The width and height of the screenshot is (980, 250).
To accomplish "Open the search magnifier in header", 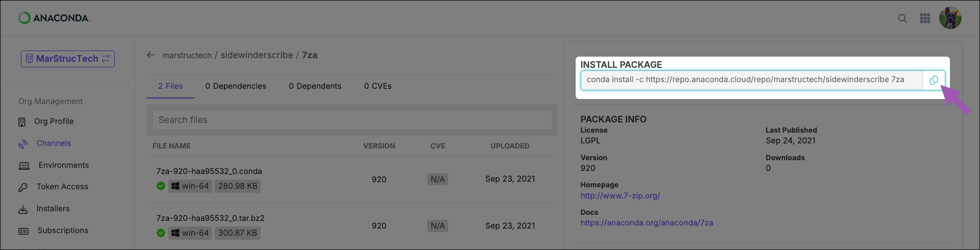I will [x=902, y=18].
